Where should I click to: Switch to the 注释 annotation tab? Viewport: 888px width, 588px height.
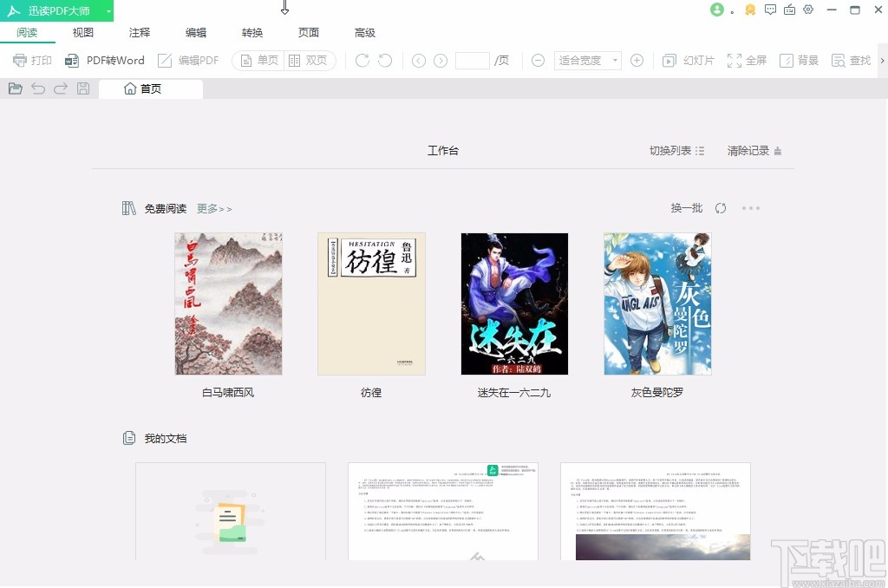[x=139, y=32]
